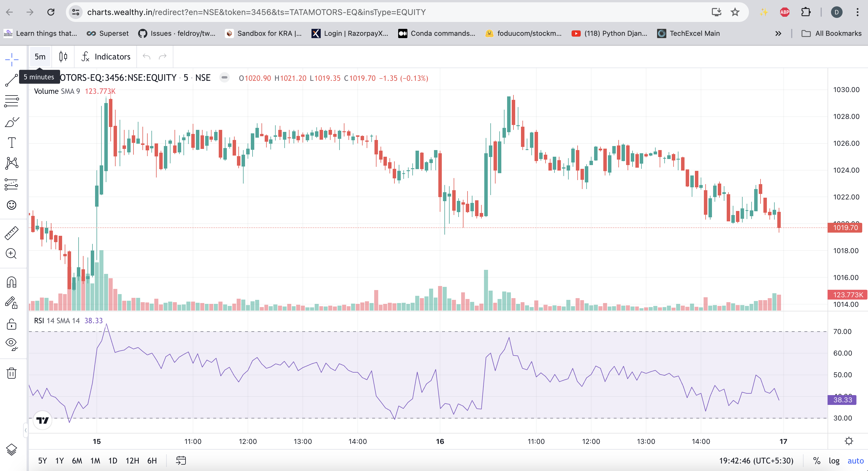Select the XABCD Pattern tool
The height and width of the screenshot is (471, 868).
click(12, 163)
